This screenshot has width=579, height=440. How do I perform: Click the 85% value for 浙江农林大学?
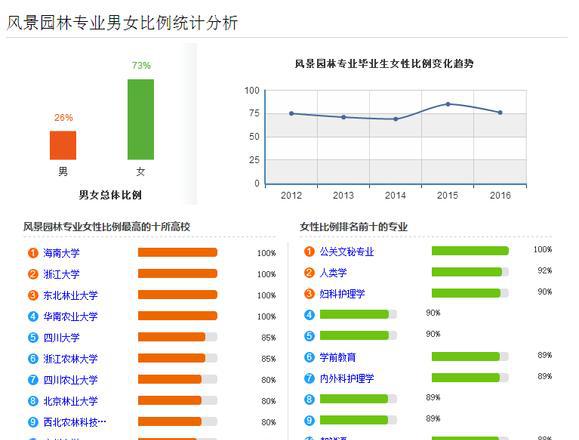(x=268, y=359)
